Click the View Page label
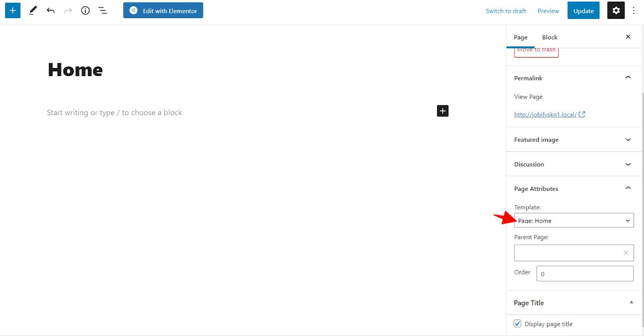 coord(528,97)
